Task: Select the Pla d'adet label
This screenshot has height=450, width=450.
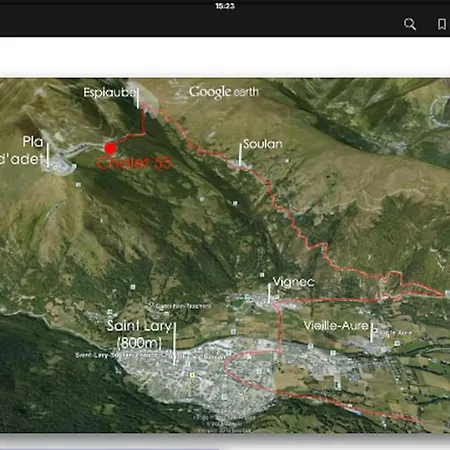Action: 23,151
